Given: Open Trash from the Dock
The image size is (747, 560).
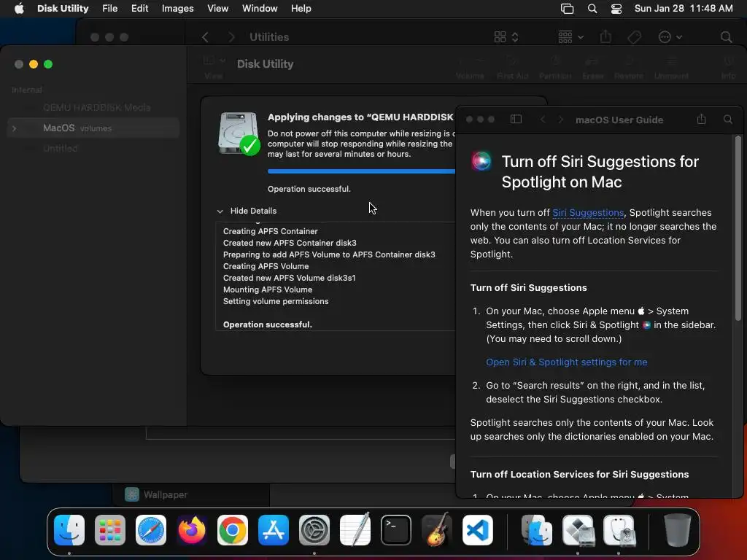Looking at the screenshot, I should coord(677,530).
